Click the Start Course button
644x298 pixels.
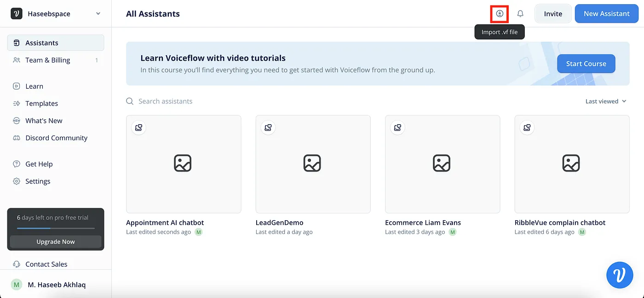586,63
